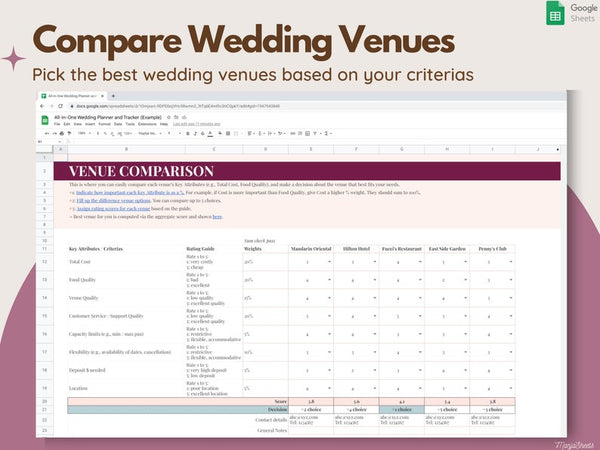The image size is (600, 450).
Task: Click the Sheets home icon beside the title
Action: click(45, 120)
